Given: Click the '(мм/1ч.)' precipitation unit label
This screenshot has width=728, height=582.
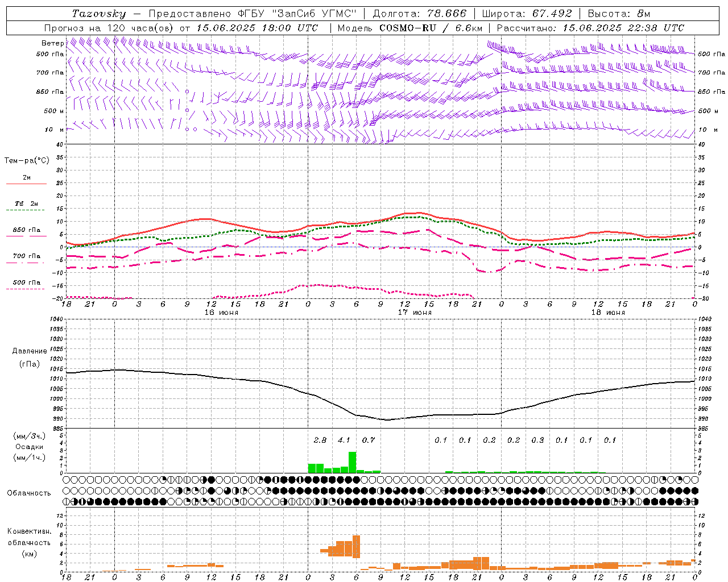Looking at the screenshot, I should tap(30, 458).
